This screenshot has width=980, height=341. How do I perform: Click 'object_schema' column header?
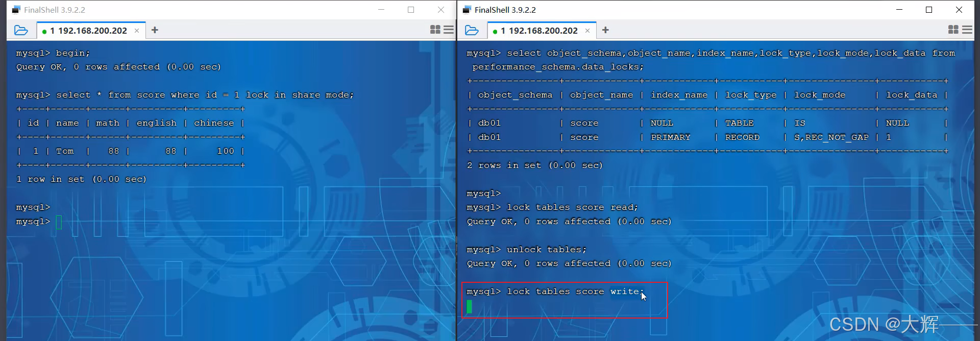515,95
